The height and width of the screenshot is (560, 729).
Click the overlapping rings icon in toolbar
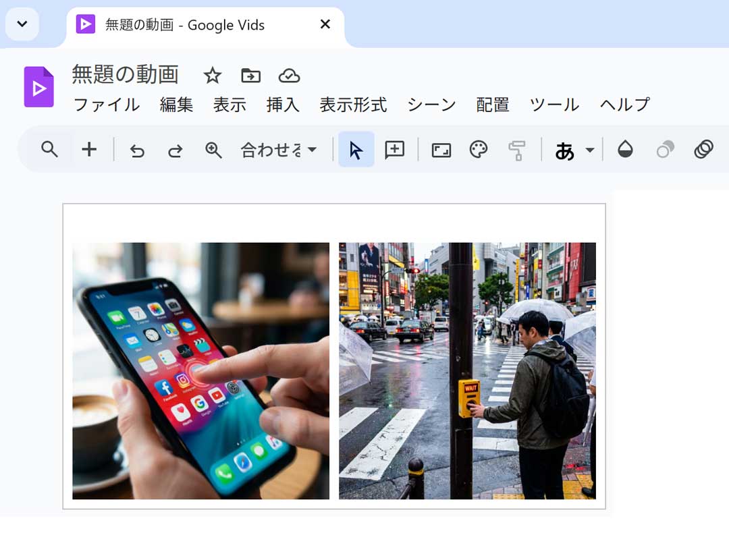(x=703, y=149)
